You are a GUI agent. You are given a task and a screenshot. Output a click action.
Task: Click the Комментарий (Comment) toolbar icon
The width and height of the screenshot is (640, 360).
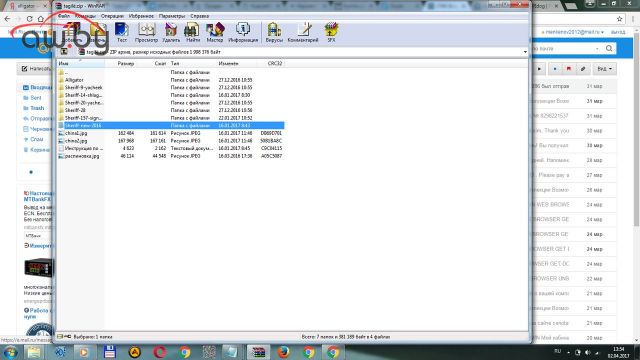click(x=303, y=33)
